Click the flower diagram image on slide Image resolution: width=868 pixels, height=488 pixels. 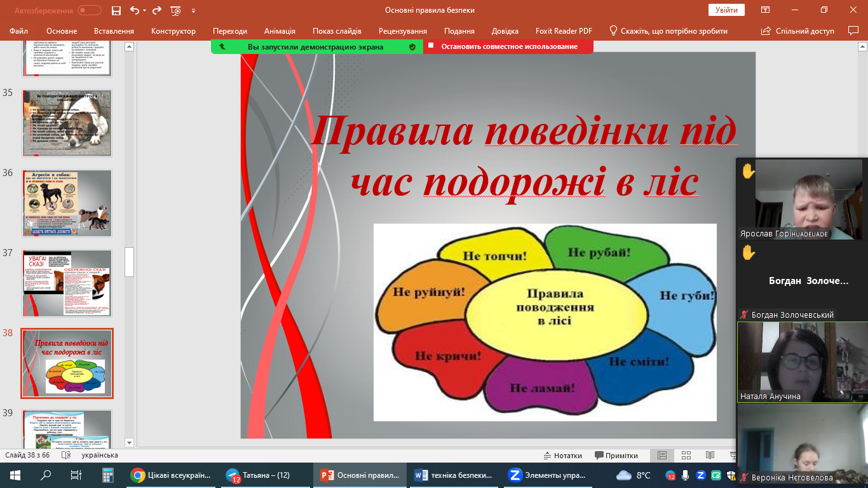[545, 322]
